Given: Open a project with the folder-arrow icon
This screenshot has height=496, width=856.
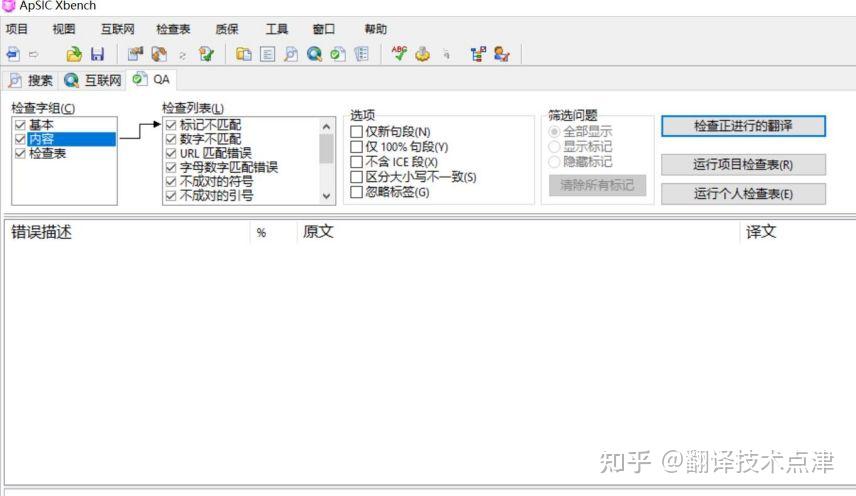Looking at the screenshot, I should (74, 54).
